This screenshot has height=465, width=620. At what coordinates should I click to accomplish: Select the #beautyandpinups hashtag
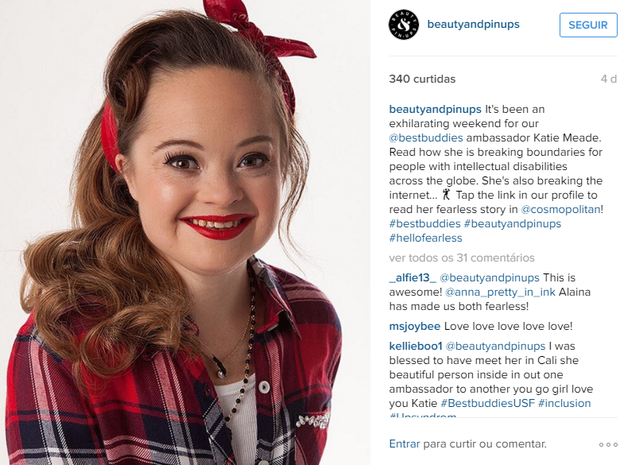512,224
